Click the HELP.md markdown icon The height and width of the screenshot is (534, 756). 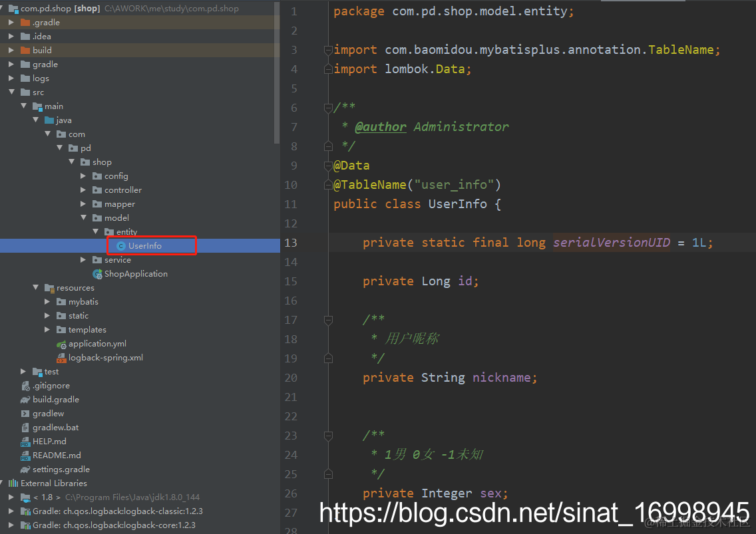[x=25, y=442]
